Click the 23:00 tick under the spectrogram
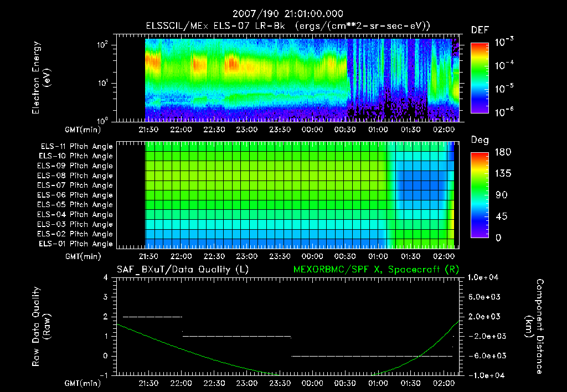Screen dimensions: 567x392 (x=247, y=130)
